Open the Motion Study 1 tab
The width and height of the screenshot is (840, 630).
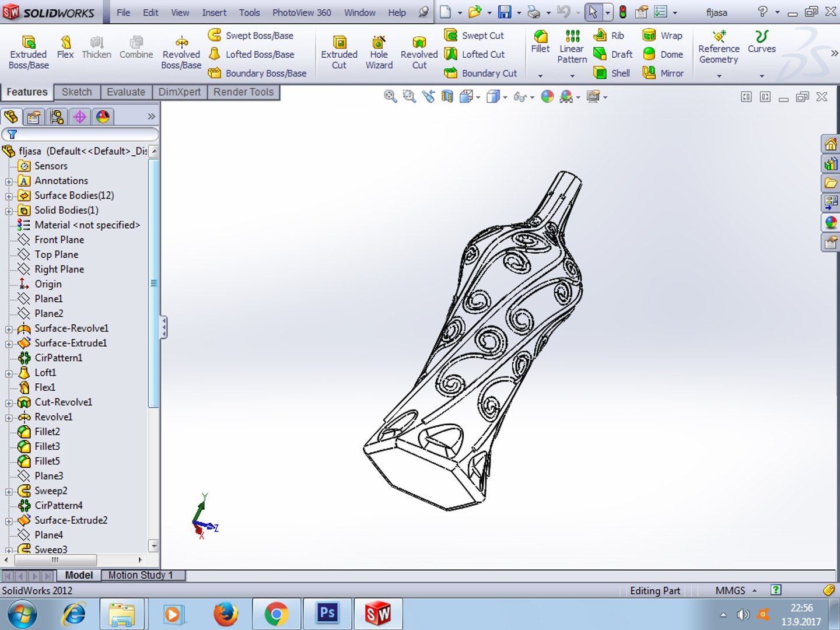(141, 575)
